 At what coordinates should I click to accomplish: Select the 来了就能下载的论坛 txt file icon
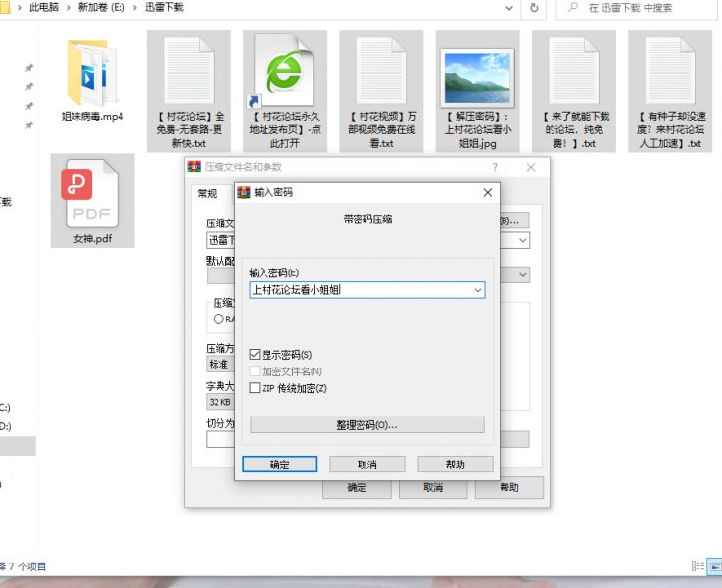573,70
